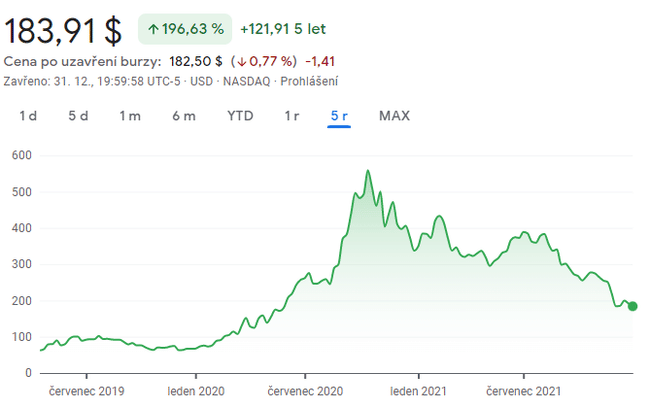Choose the 1 m range tab
Image resolution: width=650 pixels, height=405 pixels.
pyautogui.click(x=130, y=115)
